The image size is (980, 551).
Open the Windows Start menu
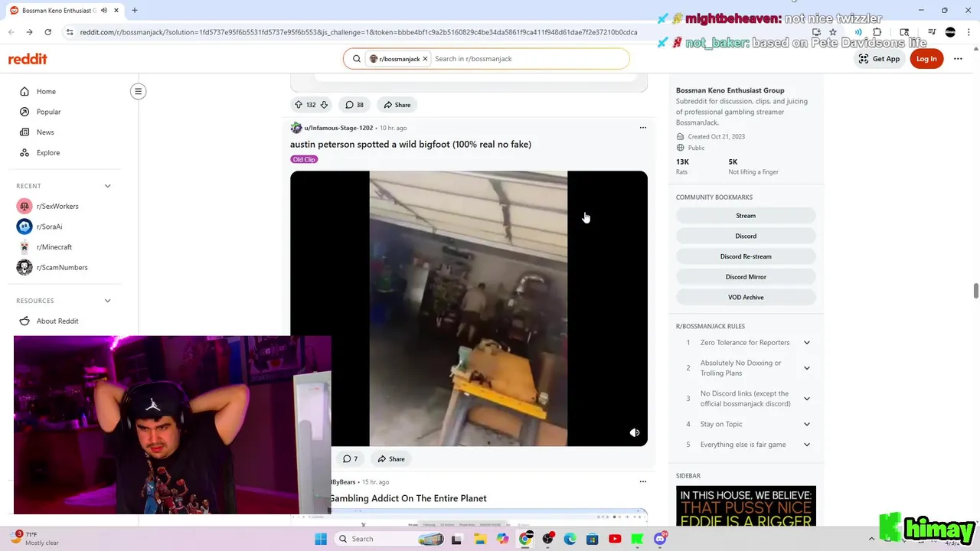(321, 539)
